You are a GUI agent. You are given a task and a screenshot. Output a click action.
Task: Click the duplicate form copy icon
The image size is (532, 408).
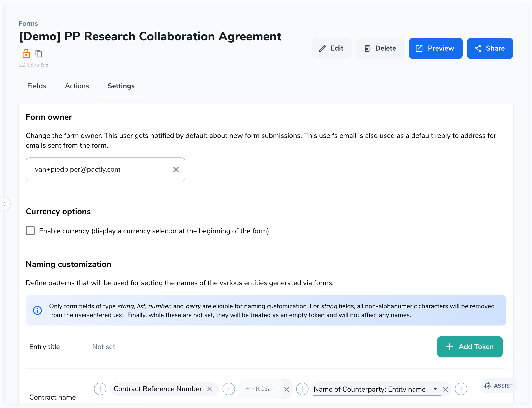pos(39,54)
